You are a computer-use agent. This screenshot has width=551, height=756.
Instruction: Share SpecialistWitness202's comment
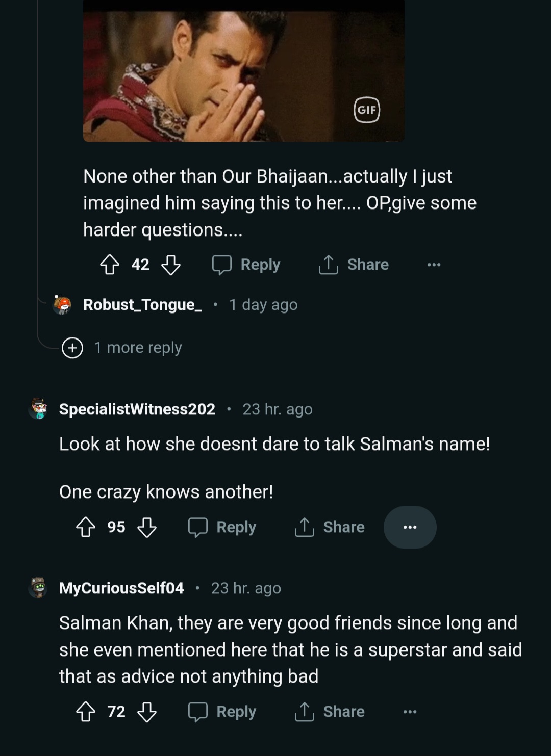[330, 527]
